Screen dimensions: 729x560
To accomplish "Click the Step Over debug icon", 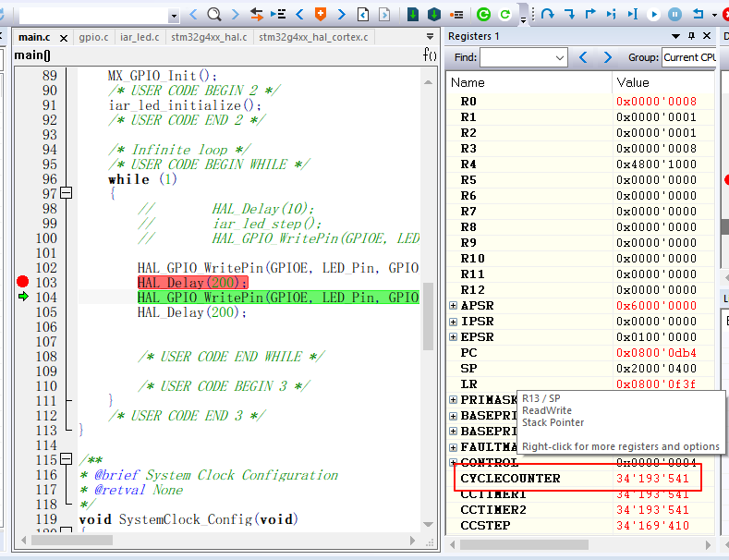I will pos(548,14).
